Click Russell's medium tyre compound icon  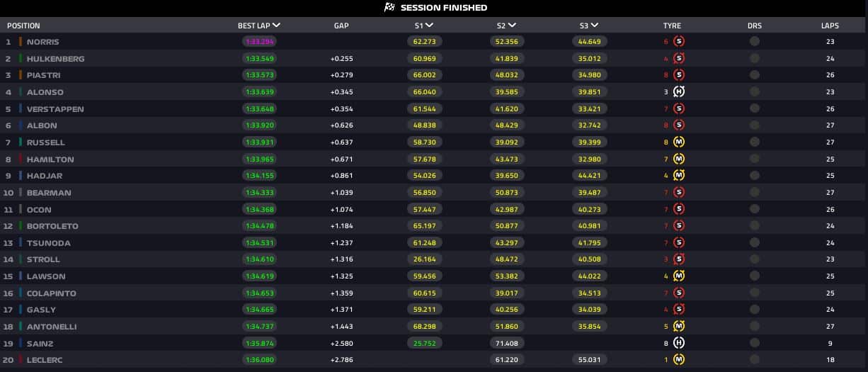pos(679,142)
